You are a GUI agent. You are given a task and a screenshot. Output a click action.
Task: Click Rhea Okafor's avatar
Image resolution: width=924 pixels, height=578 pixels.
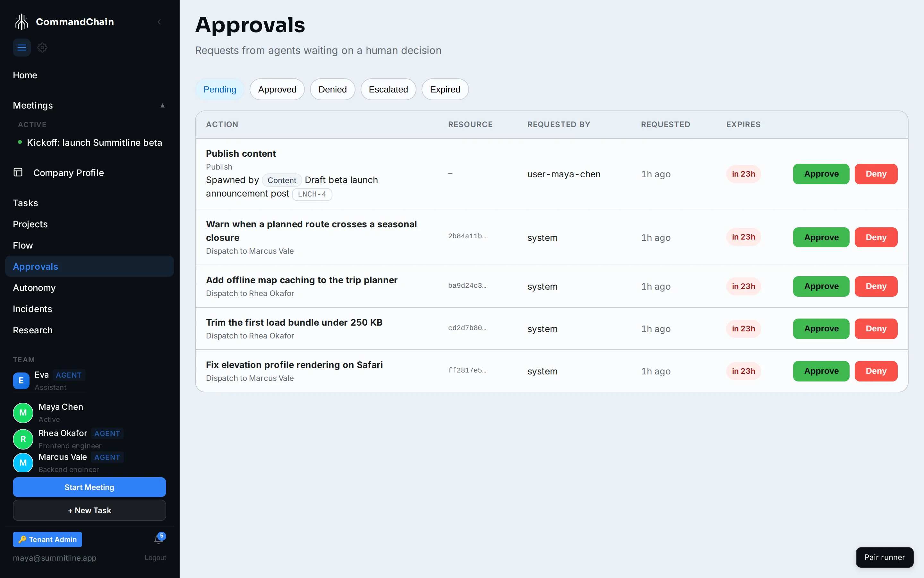tap(23, 439)
